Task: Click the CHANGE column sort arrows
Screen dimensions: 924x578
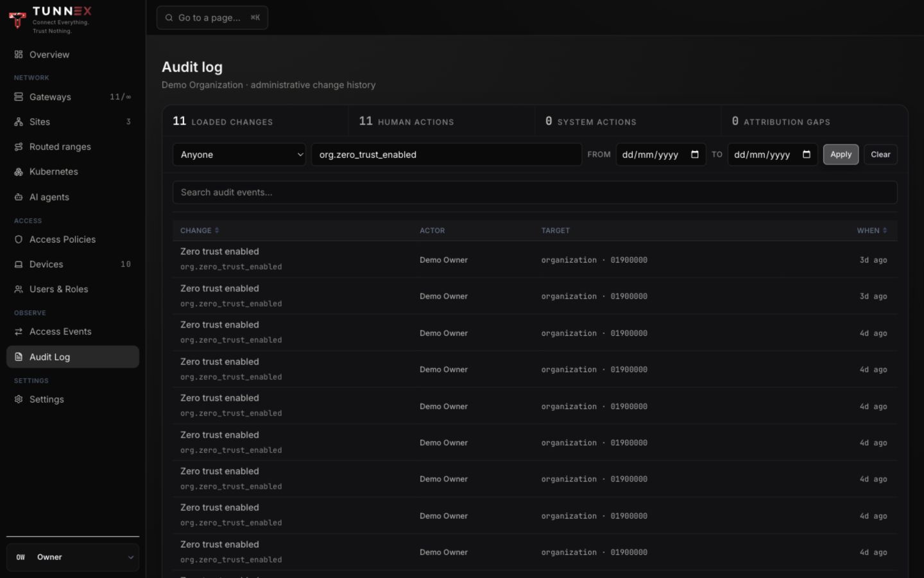Action: point(217,231)
